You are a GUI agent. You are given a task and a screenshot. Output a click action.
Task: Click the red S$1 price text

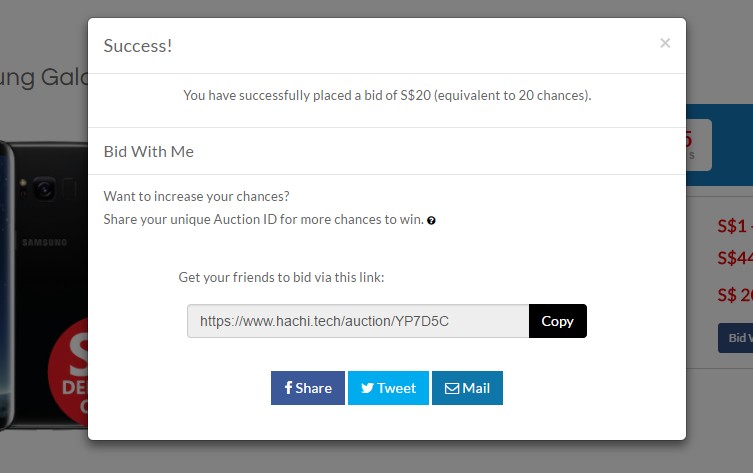click(x=735, y=226)
